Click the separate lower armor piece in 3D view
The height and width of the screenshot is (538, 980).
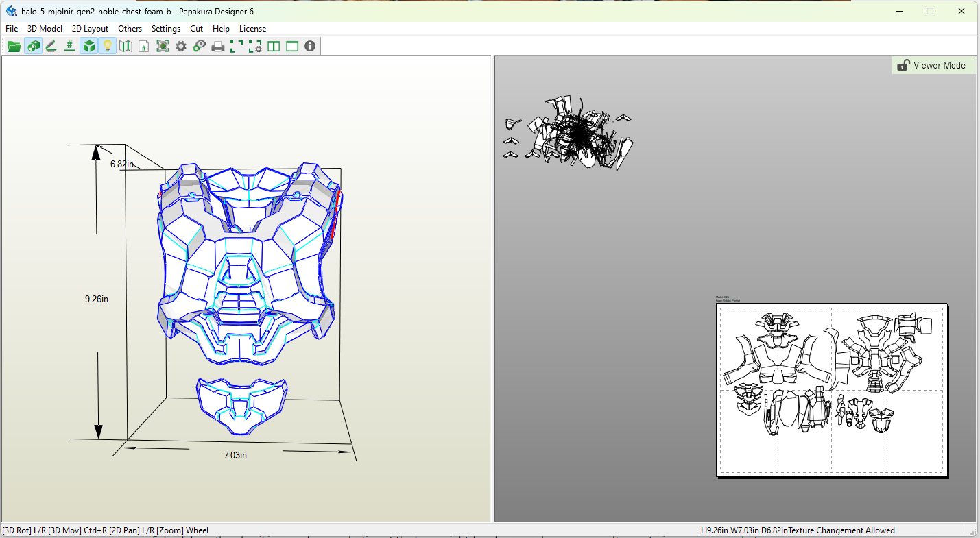(x=241, y=406)
